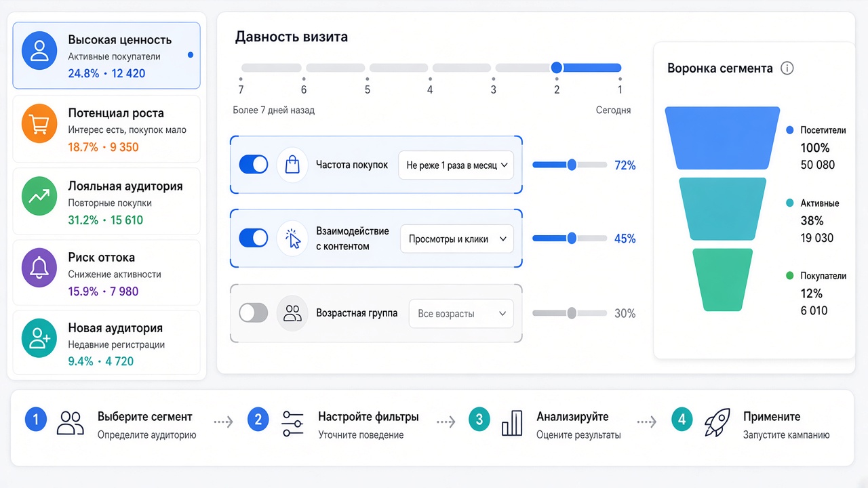Open step 3 Анализируйте
Viewport: 868px width, 488px height.
(x=545, y=424)
